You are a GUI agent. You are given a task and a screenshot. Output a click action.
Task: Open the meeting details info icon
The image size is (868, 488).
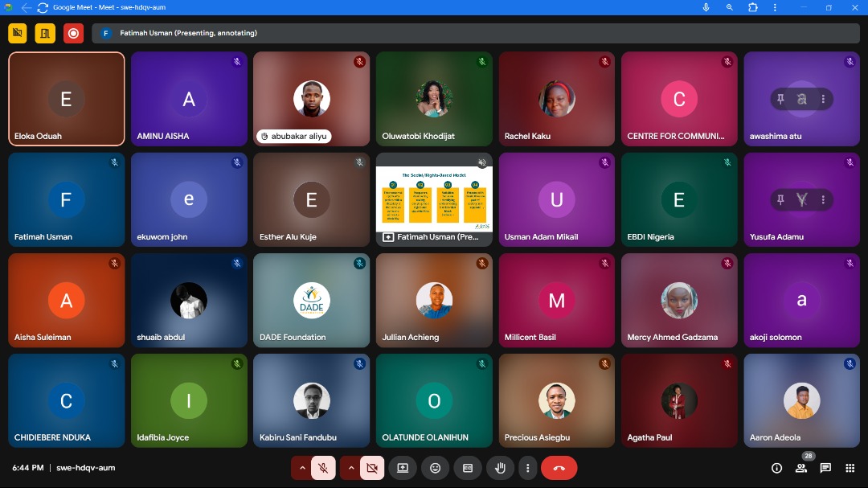(x=776, y=468)
